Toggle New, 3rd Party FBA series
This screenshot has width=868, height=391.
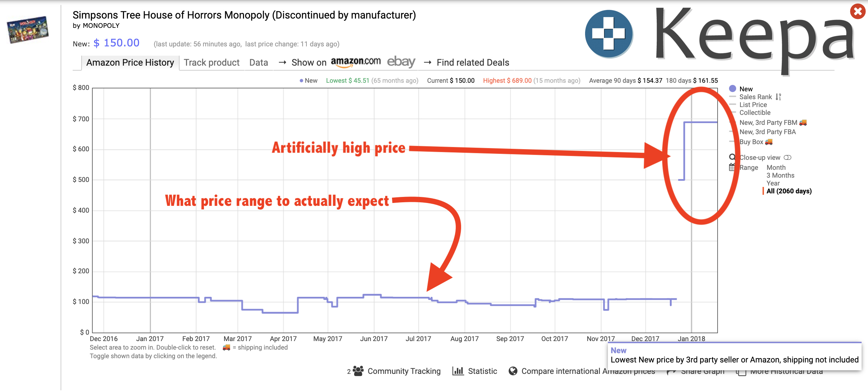point(768,132)
